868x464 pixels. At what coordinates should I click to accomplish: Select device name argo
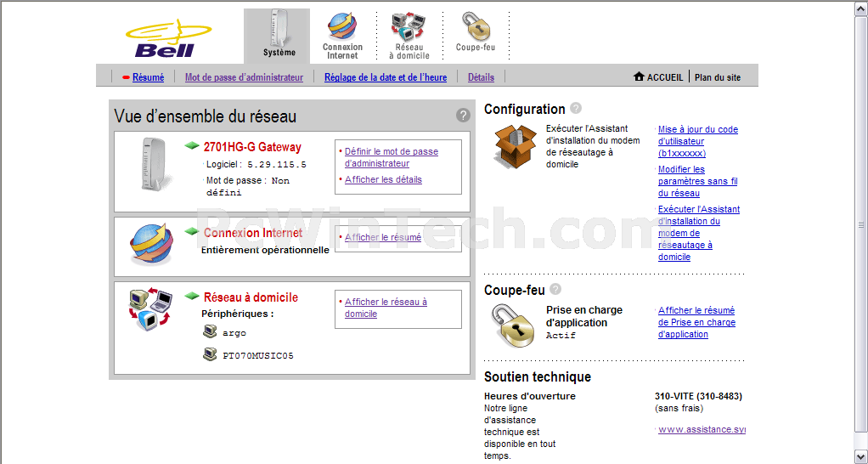pos(234,333)
